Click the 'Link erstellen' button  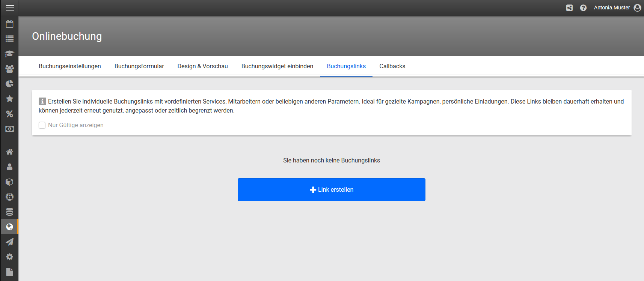point(331,190)
